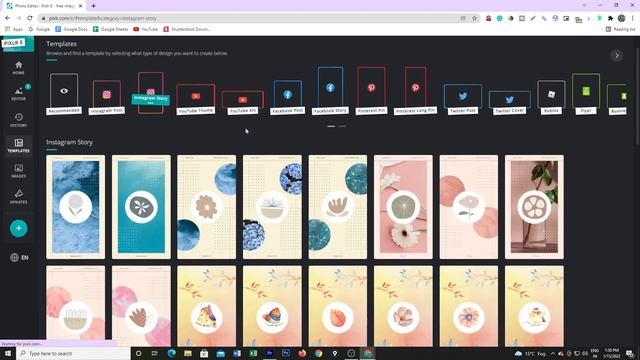This screenshot has height=360, width=640.
Task: Open Google Sheets bookmark
Action: tap(111, 29)
